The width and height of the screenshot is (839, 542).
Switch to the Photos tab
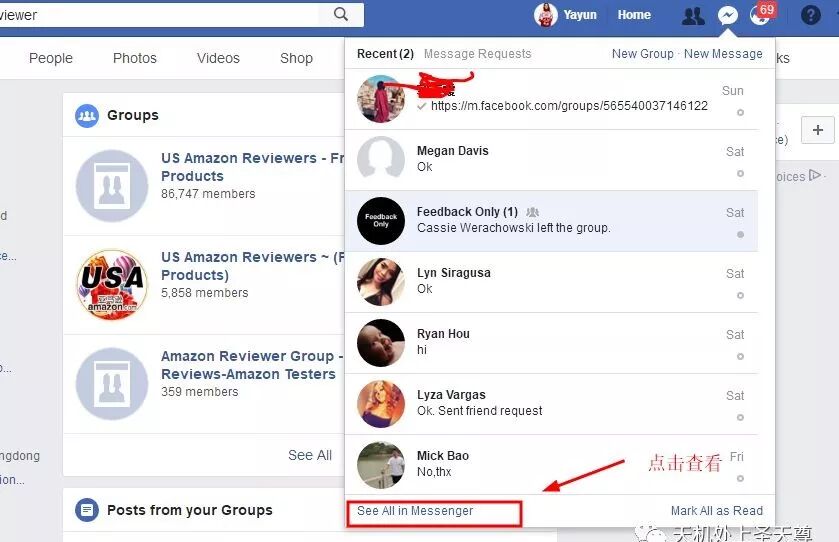coord(135,58)
